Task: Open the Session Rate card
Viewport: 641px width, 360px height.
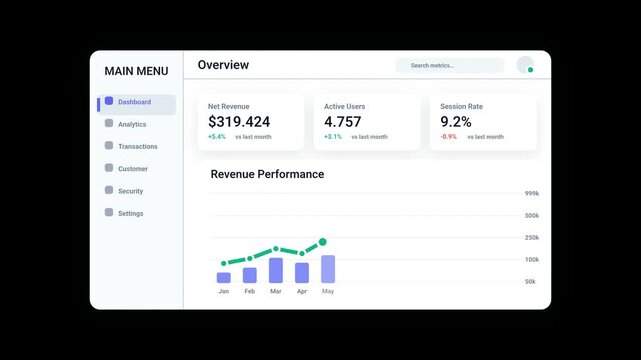Action: tap(483, 122)
